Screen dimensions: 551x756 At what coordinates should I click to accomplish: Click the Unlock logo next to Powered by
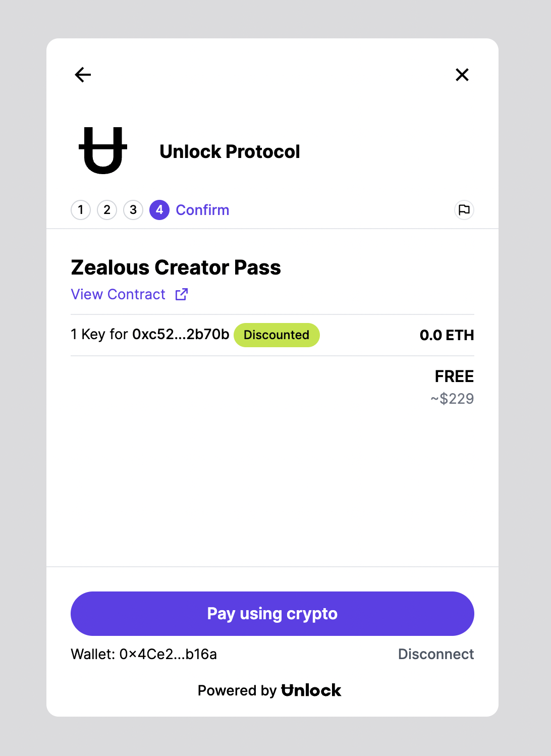point(310,690)
